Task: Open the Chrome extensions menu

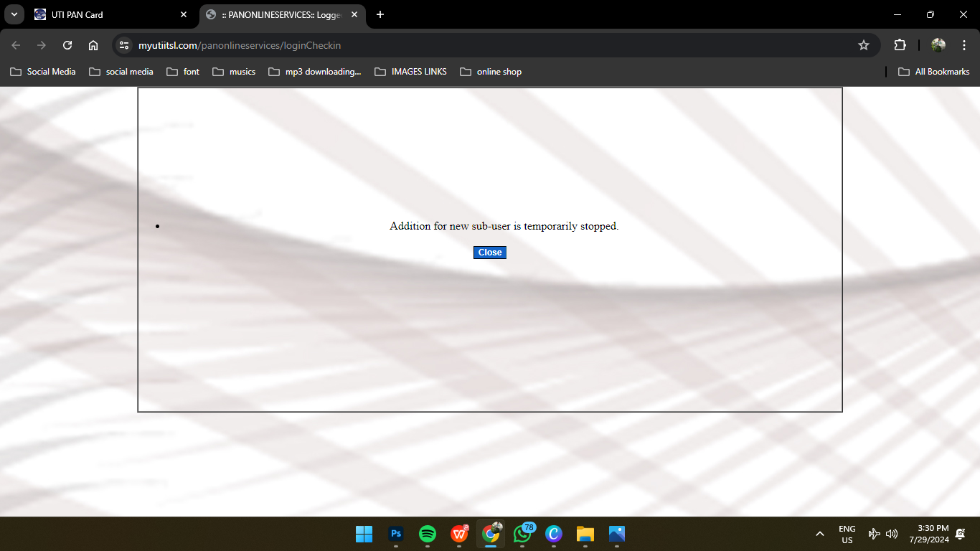Action: [900, 45]
